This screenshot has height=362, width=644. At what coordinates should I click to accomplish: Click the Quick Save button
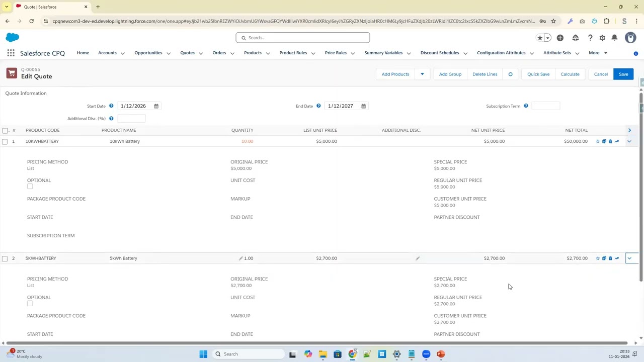coord(538,74)
